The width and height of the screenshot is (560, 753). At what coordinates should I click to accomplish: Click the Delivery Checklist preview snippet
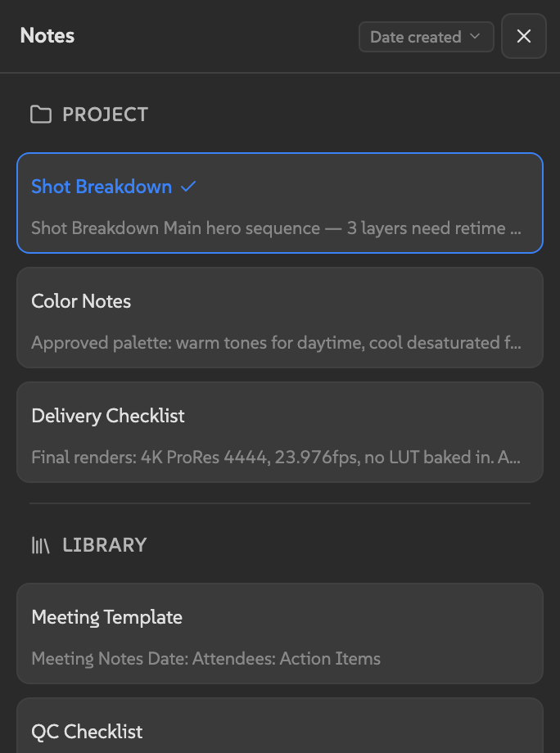[274, 457]
